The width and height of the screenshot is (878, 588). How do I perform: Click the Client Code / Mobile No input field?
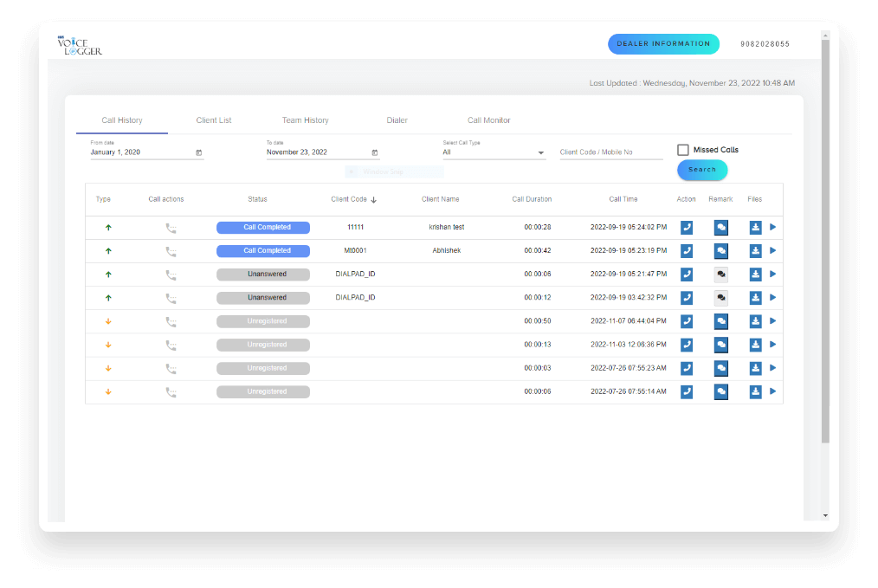click(x=610, y=152)
